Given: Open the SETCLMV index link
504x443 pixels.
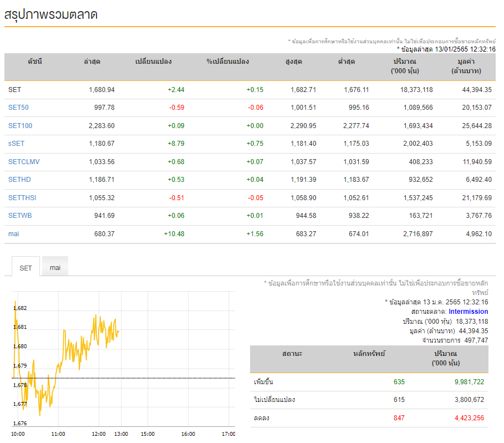Looking at the screenshot, I should click(24, 162).
